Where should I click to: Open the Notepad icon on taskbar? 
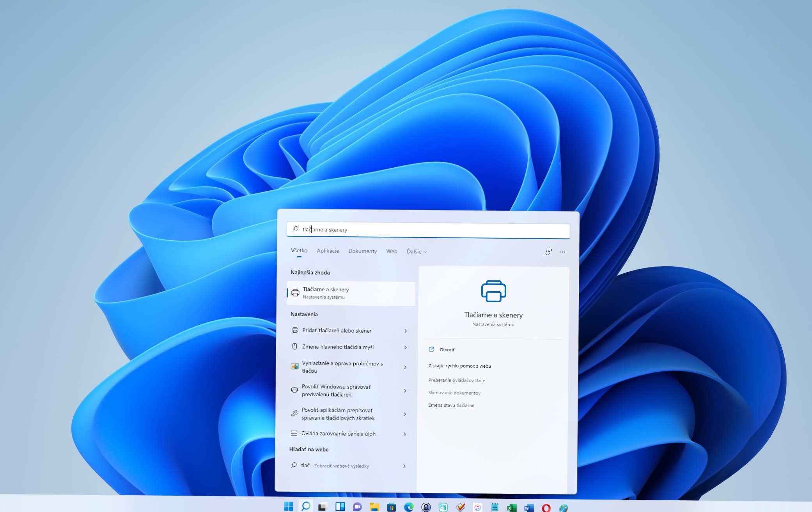495,507
